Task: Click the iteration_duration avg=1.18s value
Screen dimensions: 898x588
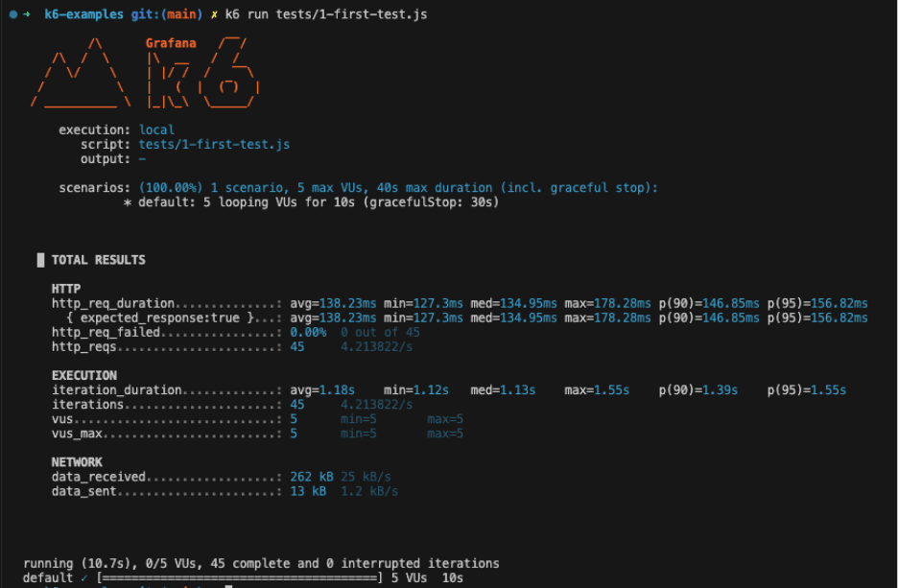Action: point(322,390)
